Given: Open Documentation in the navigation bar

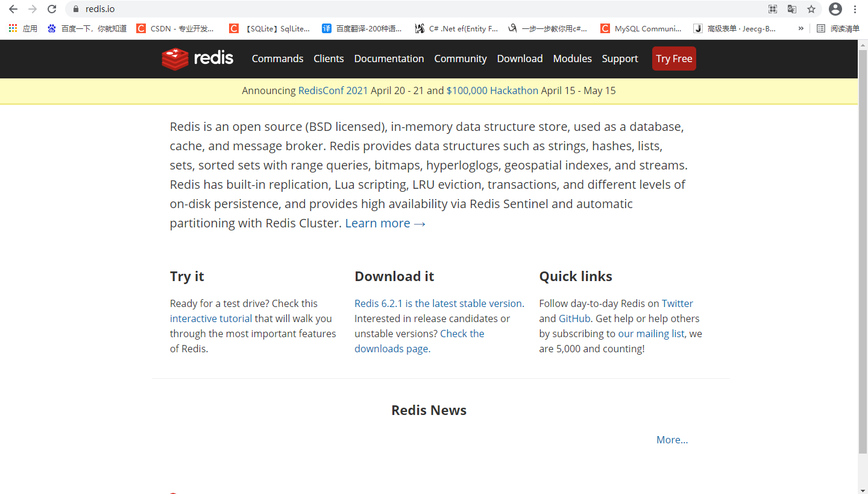Looking at the screenshot, I should pyautogui.click(x=389, y=59).
